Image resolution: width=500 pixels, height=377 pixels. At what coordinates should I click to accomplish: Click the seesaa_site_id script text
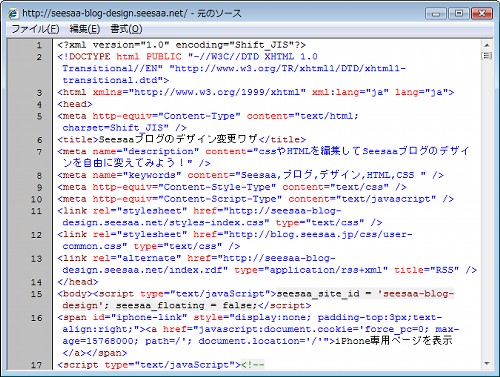pyautogui.click(x=318, y=294)
